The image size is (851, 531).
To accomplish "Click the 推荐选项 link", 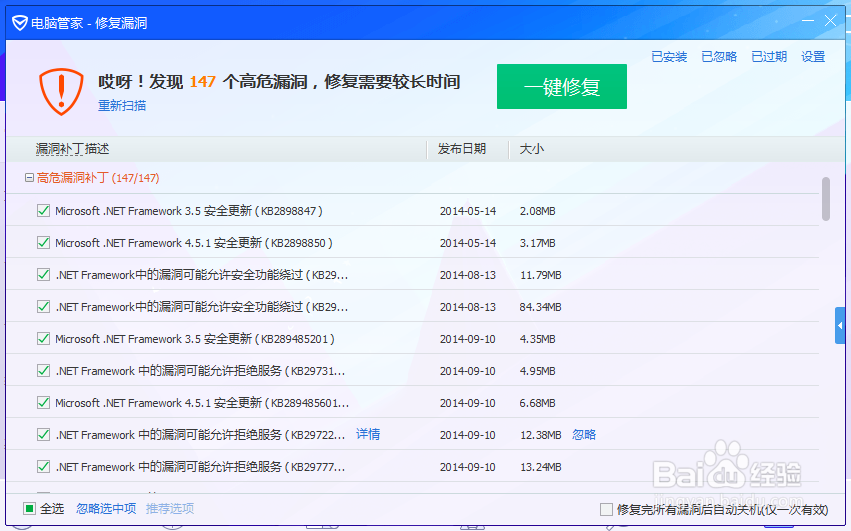I will click(x=170, y=508).
